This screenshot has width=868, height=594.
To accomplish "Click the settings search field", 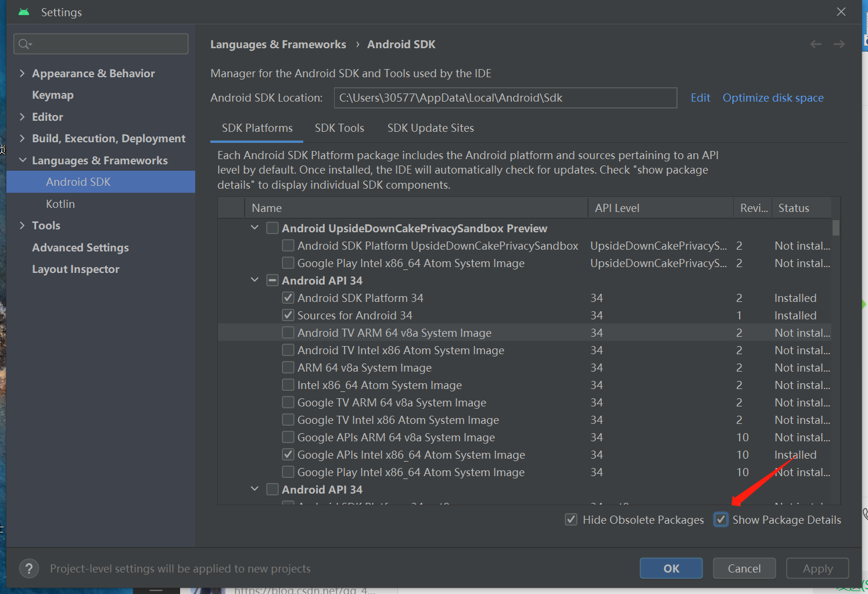I will pos(101,44).
